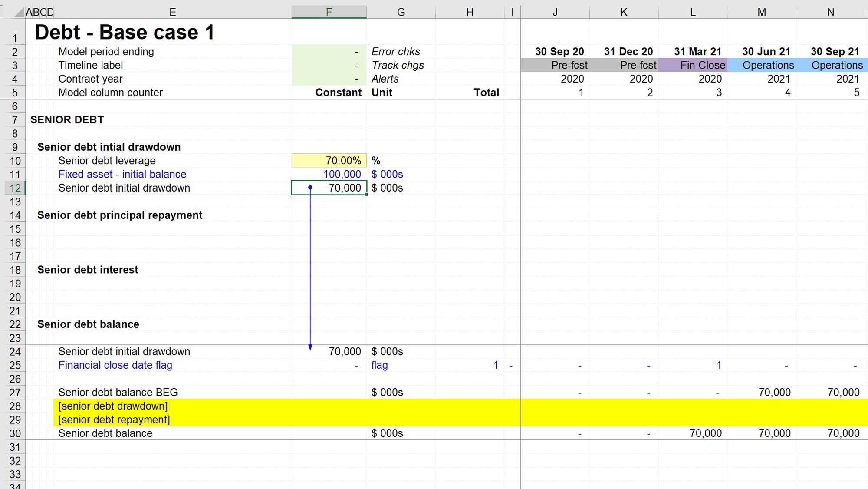
Task: Click the trace arrow head at row 24
Action: coord(310,347)
